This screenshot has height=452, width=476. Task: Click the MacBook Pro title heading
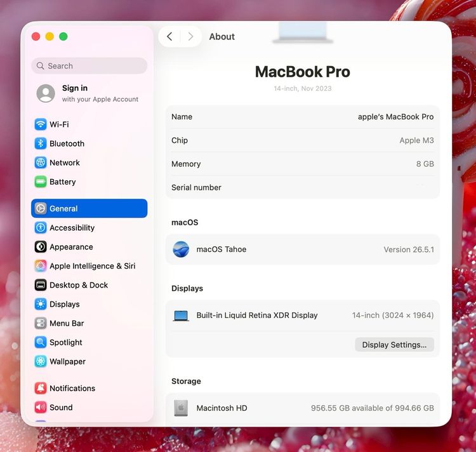point(302,72)
